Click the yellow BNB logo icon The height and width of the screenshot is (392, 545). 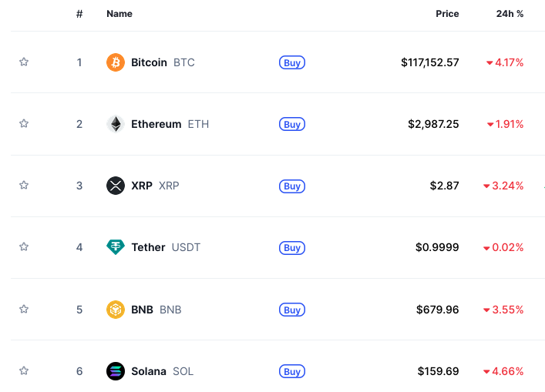point(116,310)
